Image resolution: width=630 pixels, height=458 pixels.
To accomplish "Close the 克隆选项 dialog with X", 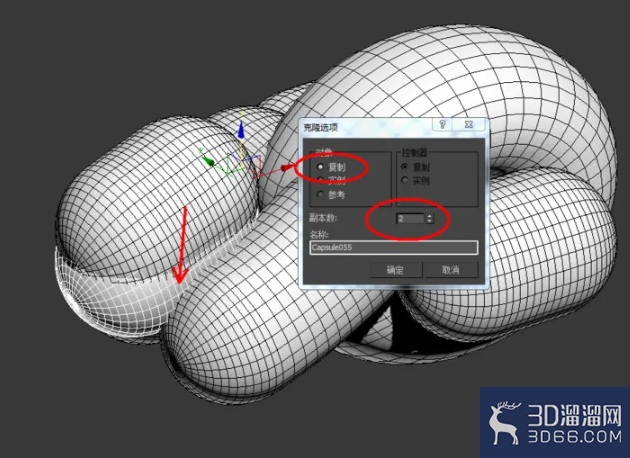I will pyautogui.click(x=468, y=125).
